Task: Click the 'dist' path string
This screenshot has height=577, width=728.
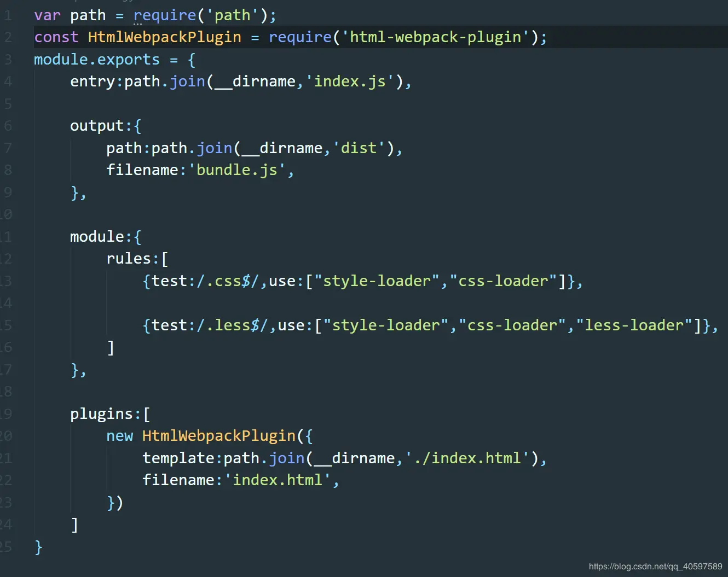Action: coord(359,148)
